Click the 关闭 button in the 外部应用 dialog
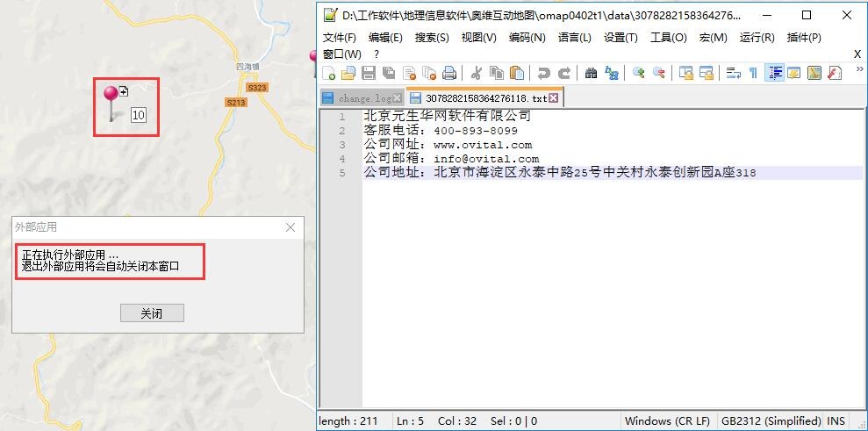This screenshot has width=868, height=431. click(152, 313)
